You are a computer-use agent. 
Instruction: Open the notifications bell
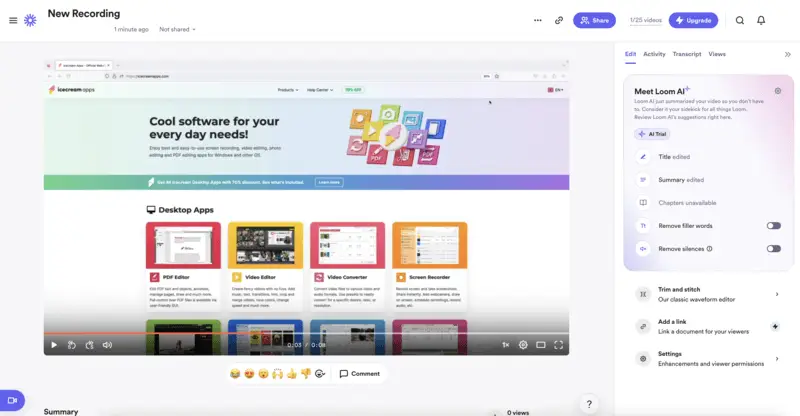point(761,20)
